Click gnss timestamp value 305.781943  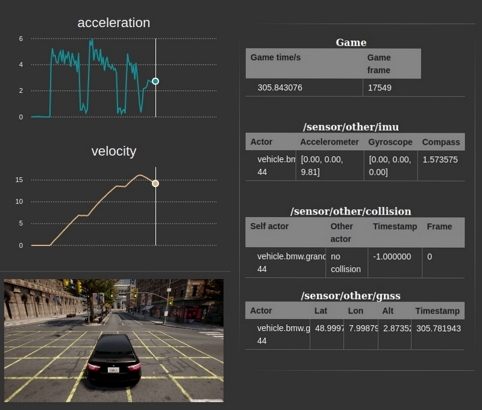click(x=439, y=328)
